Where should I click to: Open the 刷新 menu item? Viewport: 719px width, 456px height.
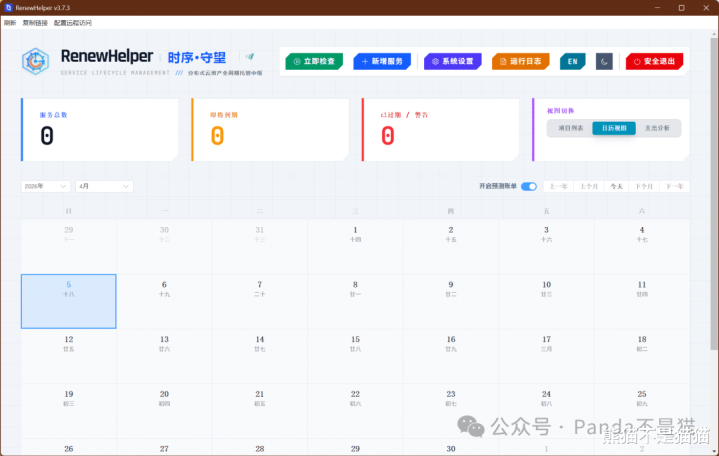10,22
